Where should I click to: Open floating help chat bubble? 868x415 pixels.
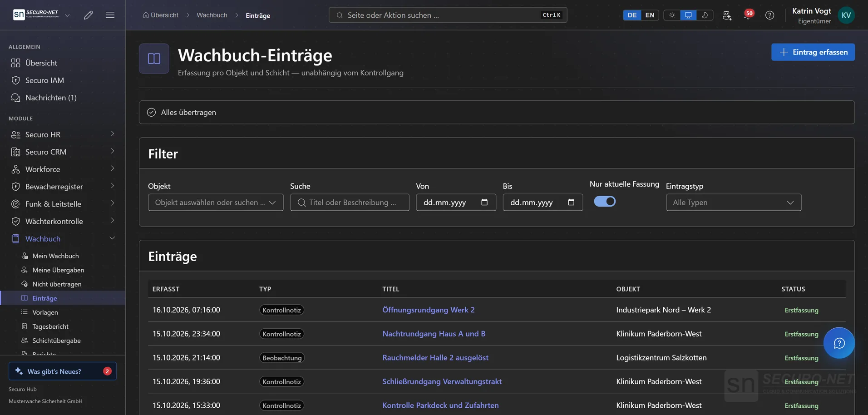839,343
